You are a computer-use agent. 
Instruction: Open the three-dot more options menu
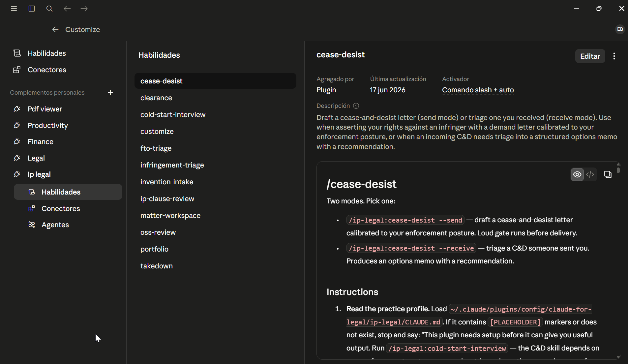tap(614, 56)
